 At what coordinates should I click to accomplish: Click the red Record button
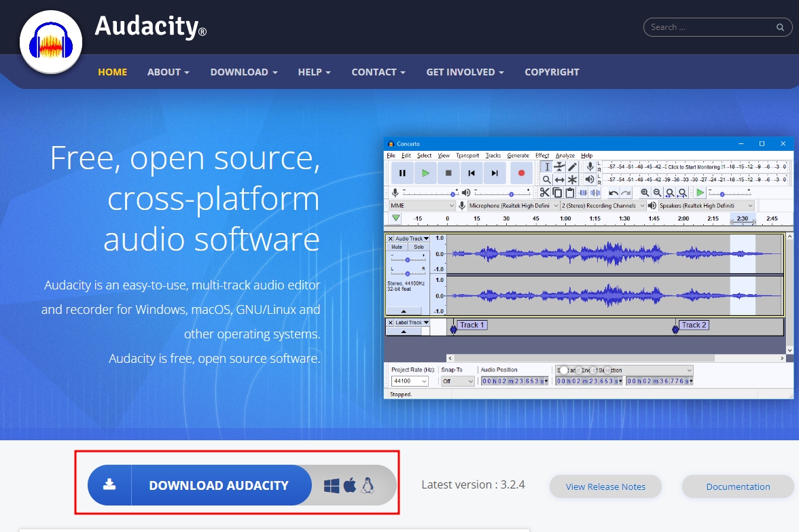click(521, 173)
